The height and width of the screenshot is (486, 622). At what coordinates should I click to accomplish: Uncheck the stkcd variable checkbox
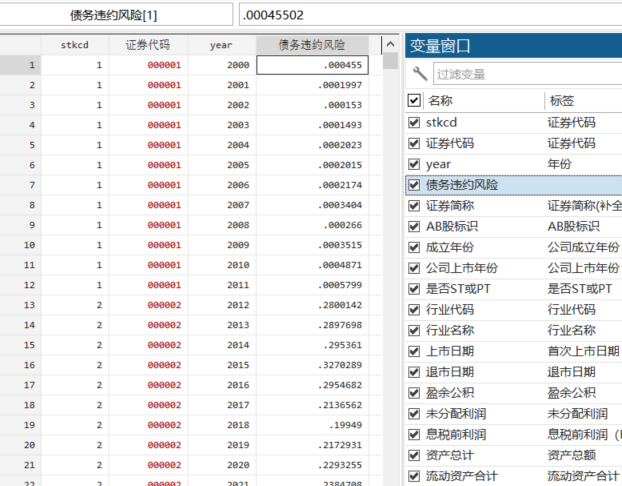pos(414,123)
